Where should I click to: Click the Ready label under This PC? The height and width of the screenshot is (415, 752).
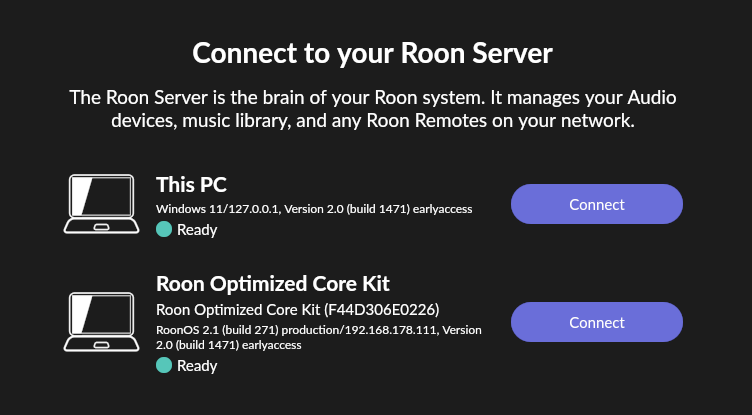pos(197,230)
